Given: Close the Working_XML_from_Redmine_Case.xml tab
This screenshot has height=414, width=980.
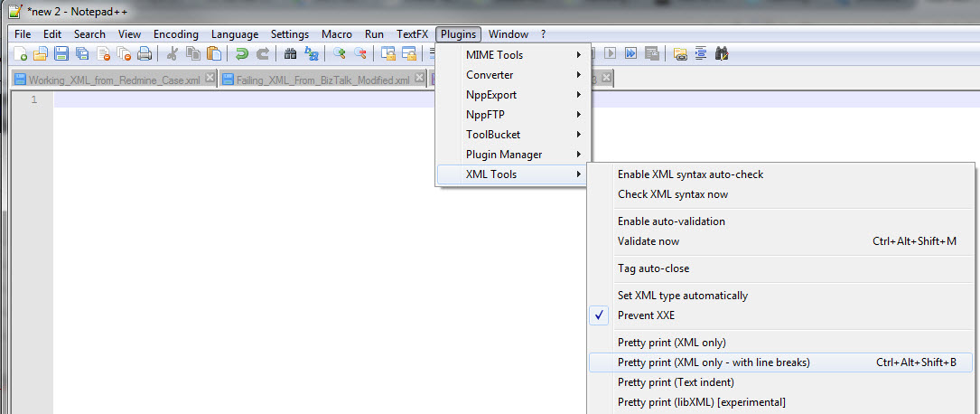Looking at the screenshot, I should coord(210,78).
